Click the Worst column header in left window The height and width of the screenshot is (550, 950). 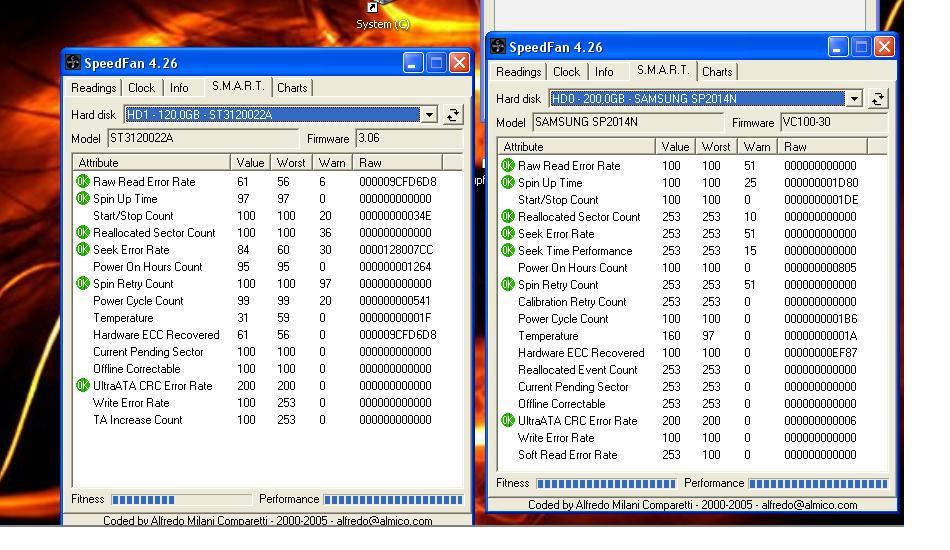[x=291, y=162]
